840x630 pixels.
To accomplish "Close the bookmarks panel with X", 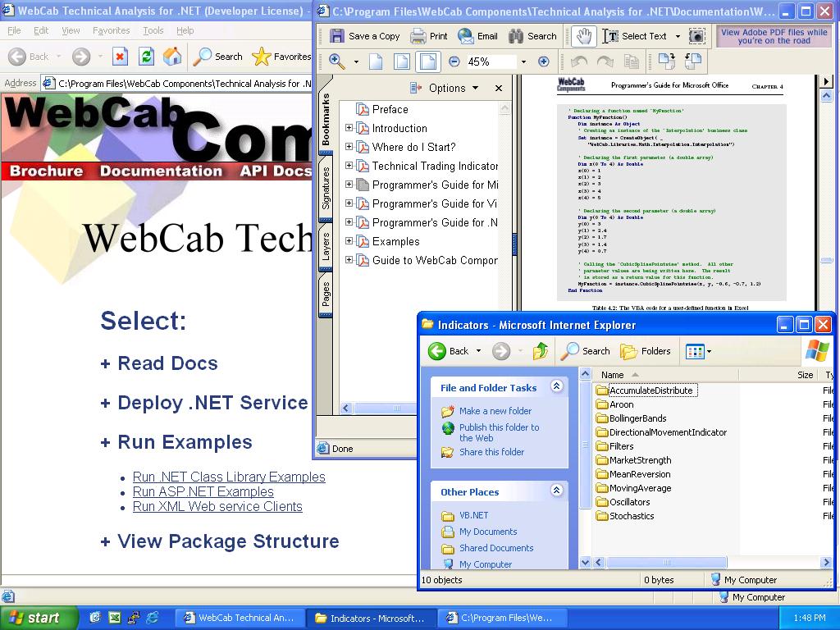I will [x=499, y=88].
